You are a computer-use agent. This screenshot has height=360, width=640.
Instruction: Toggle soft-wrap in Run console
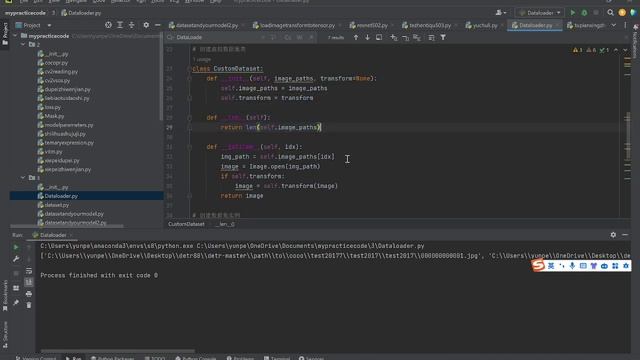tap(29, 271)
